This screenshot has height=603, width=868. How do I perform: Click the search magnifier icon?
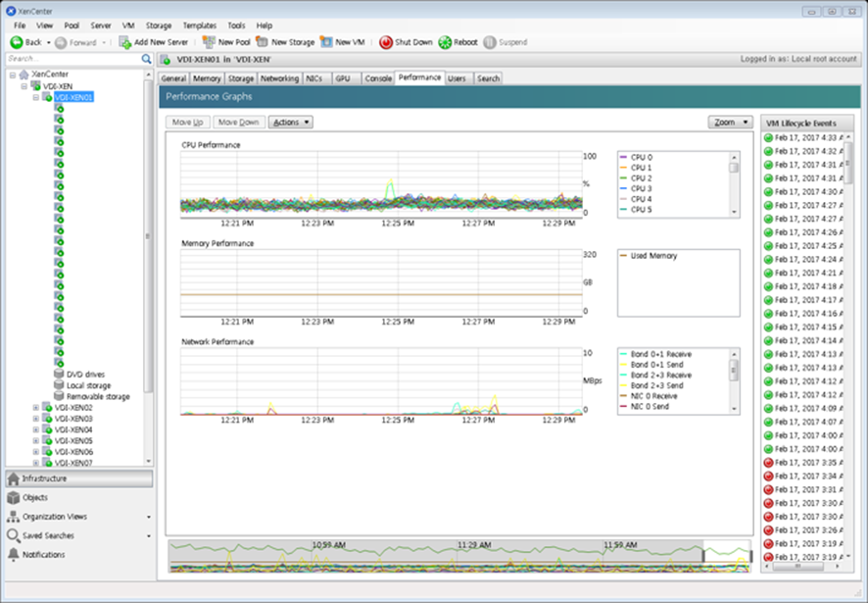pos(146,59)
